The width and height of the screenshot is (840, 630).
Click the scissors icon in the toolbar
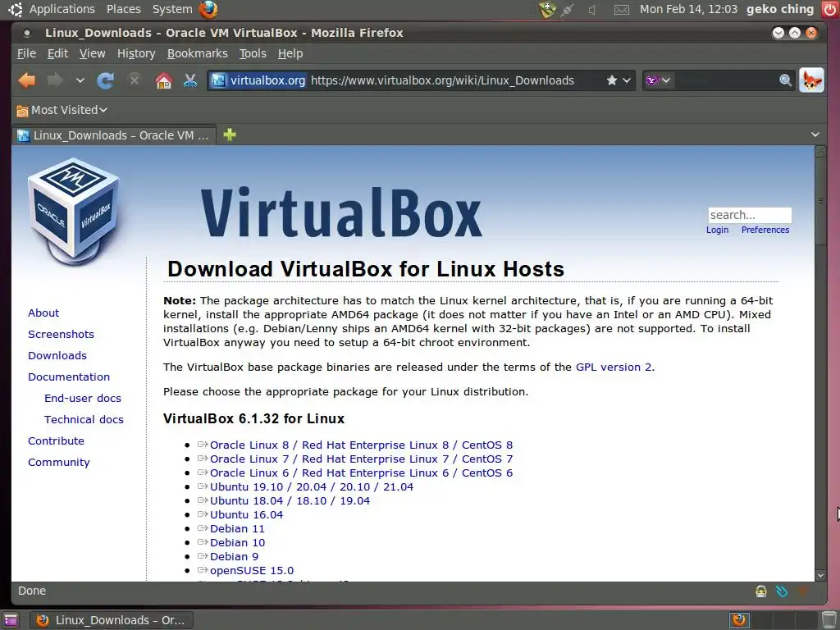pos(190,80)
